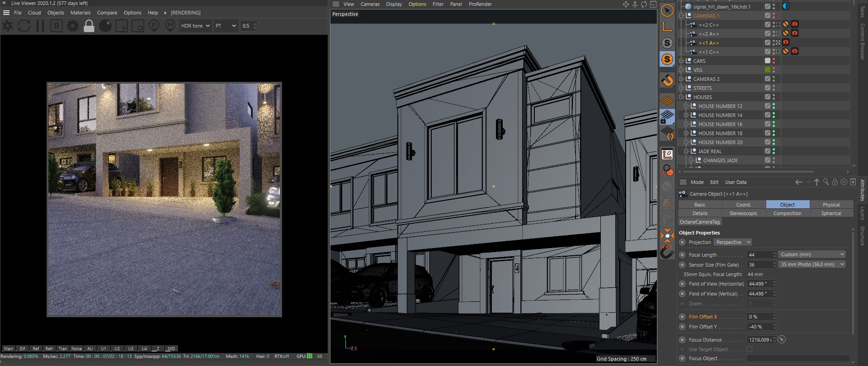Open the Cloud menu
The height and width of the screenshot is (366, 868).
[x=34, y=13]
